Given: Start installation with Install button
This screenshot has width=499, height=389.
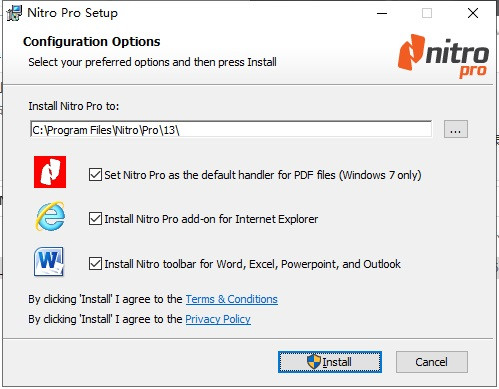Looking at the screenshot, I should pos(330,362).
